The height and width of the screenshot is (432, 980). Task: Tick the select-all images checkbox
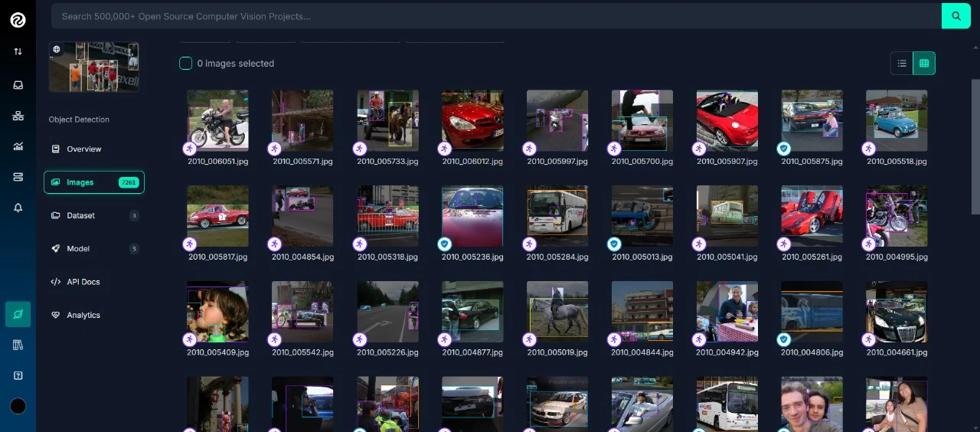[185, 64]
